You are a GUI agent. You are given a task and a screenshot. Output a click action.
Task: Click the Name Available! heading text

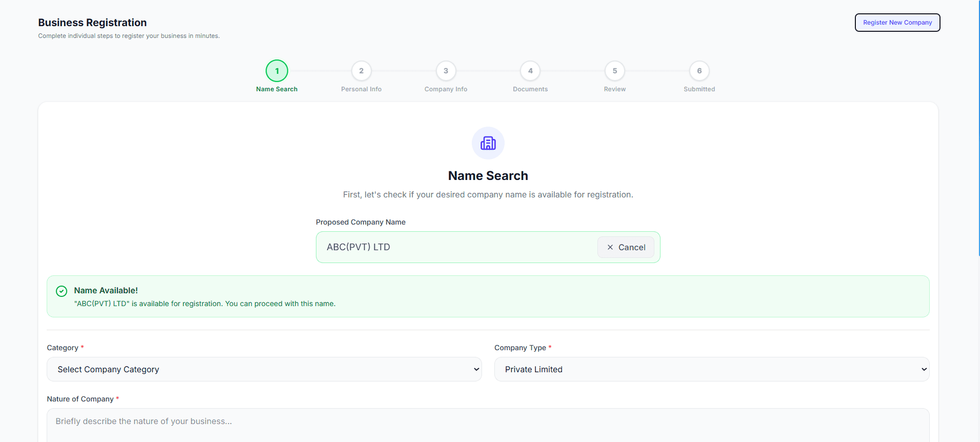pos(106,290)
